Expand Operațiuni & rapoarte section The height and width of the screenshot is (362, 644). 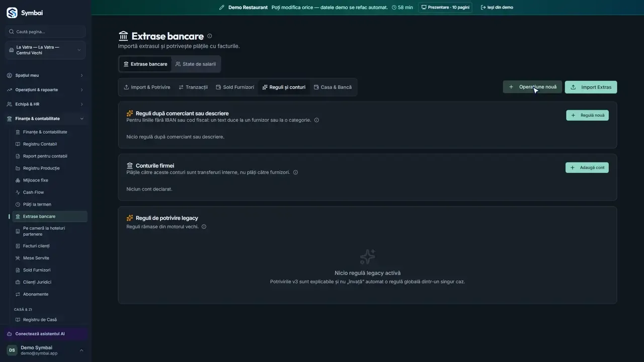coord(45,90)
